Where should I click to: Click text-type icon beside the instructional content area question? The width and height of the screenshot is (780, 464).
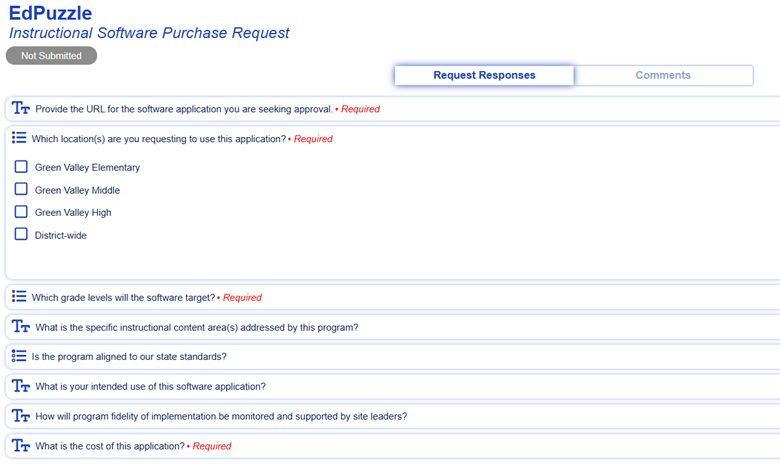pos(21,326)
